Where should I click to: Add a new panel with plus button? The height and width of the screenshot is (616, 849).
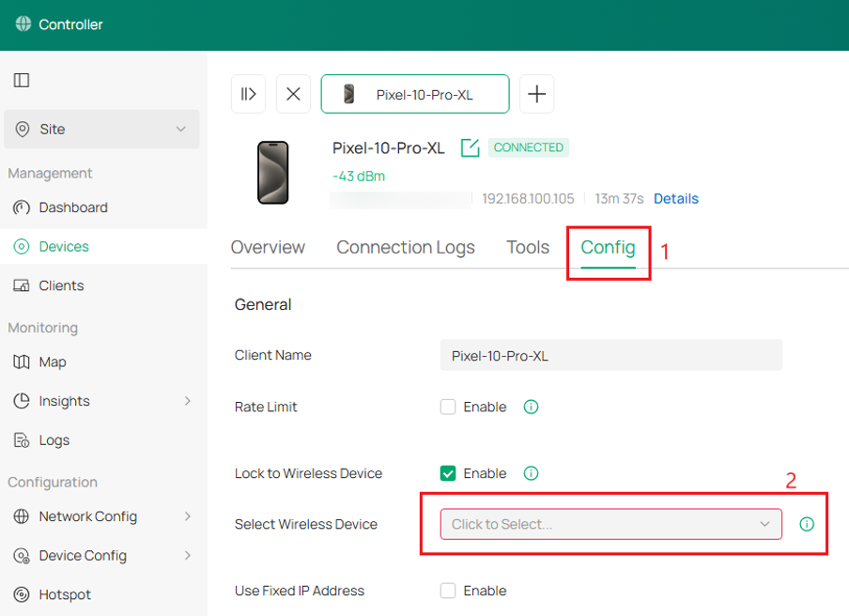[536, 94]
